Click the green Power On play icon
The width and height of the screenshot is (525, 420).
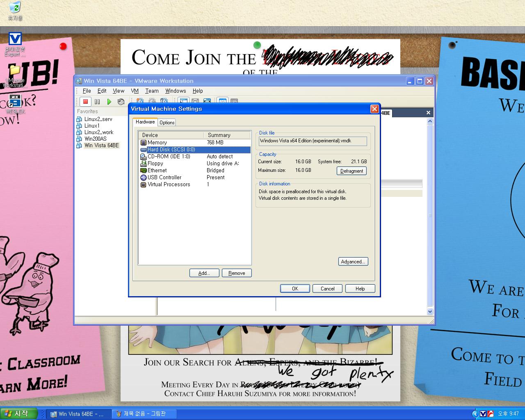(x=109, y=101)
